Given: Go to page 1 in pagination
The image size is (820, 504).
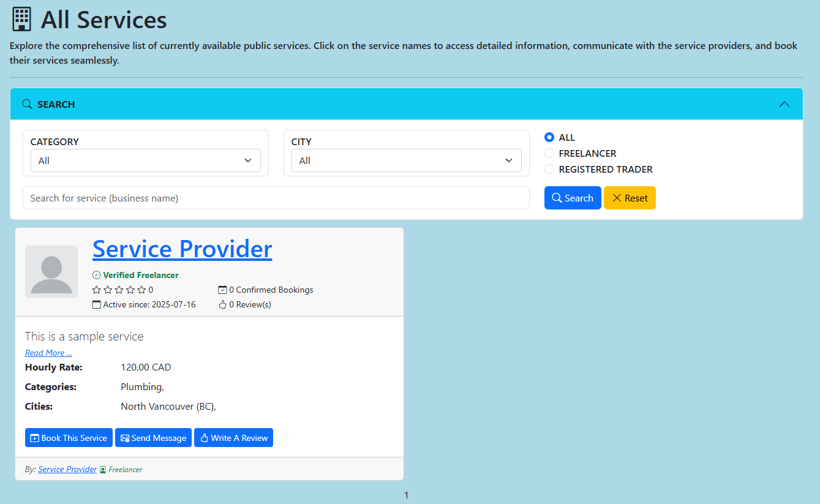Looking at the screenshot, I should tap(406, 495).
